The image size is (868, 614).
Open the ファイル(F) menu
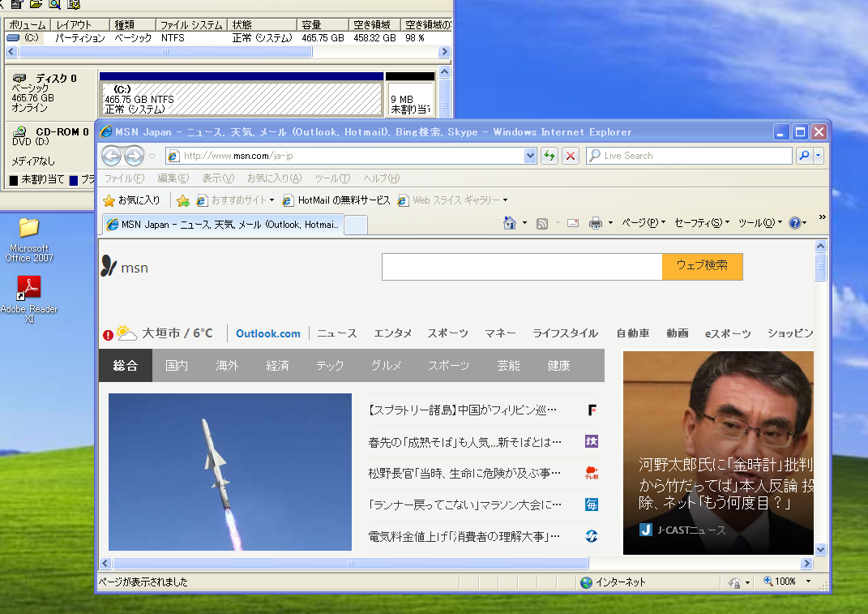[x=125, y=178]
